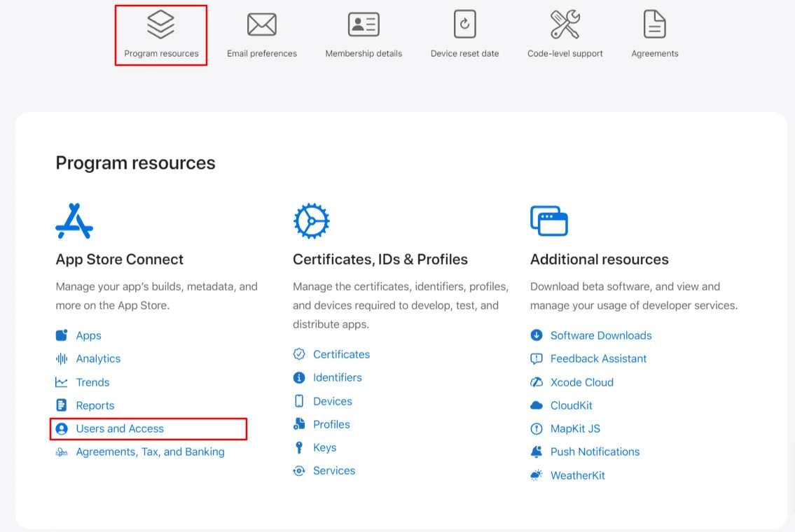Click the App Store Connect logo icon
This screenshot has height=532, width=795.
click(74, 221)
